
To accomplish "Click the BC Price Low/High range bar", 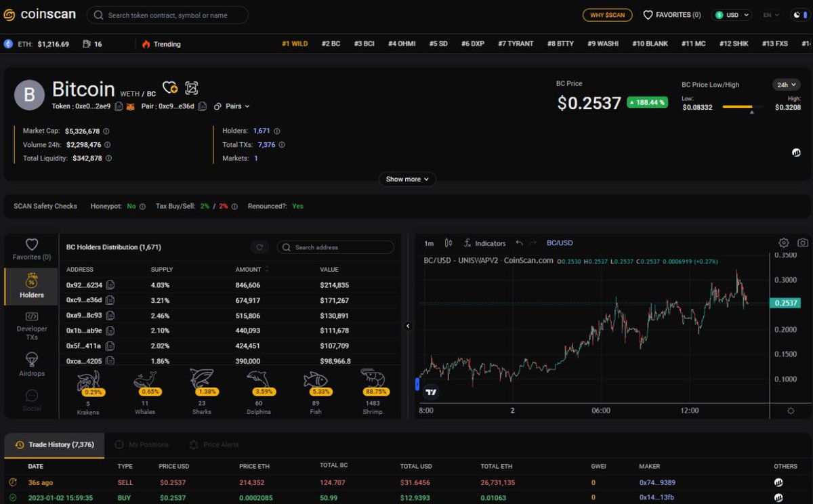I will 743,107.
